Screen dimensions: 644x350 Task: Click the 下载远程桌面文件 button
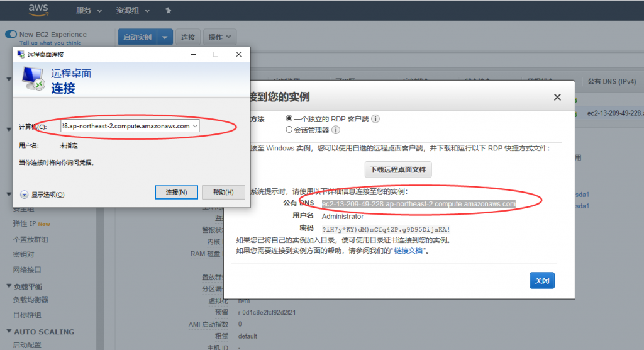coord(398,170)
